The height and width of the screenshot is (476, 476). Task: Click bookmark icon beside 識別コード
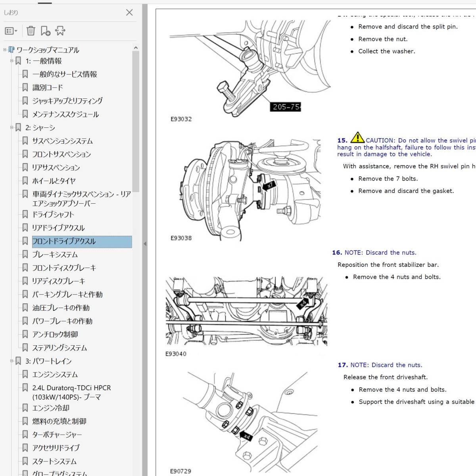pyautogui.click(x=25, y=88)
